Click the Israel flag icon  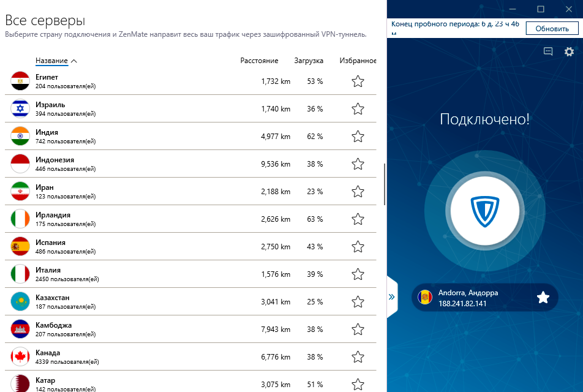click(20, 108)
